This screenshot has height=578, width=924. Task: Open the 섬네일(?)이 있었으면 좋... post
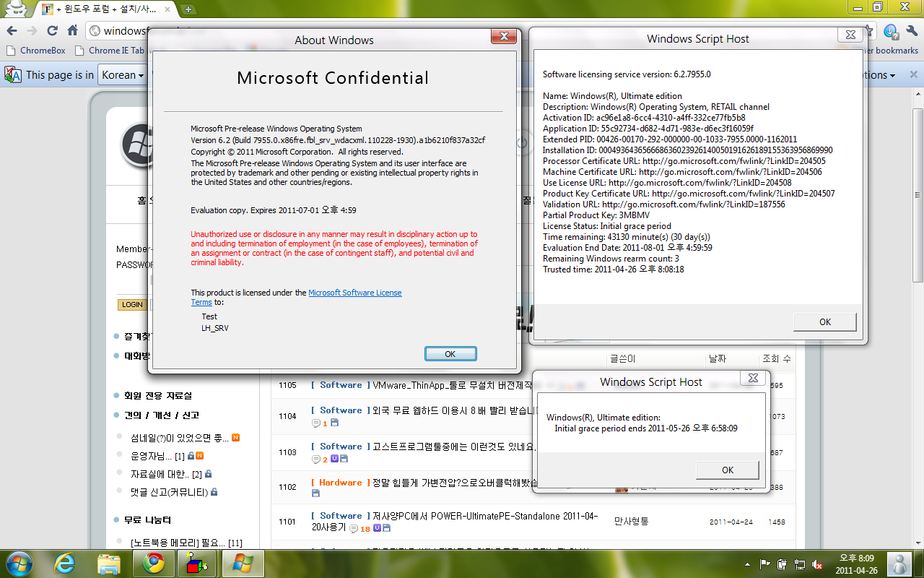click(x=180, y=438)
